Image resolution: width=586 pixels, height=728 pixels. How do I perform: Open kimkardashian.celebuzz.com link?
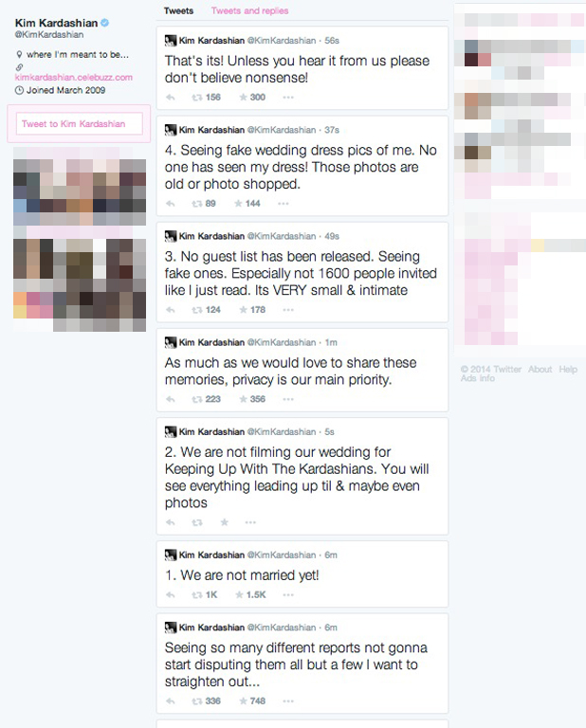click(x=74, y=78)
